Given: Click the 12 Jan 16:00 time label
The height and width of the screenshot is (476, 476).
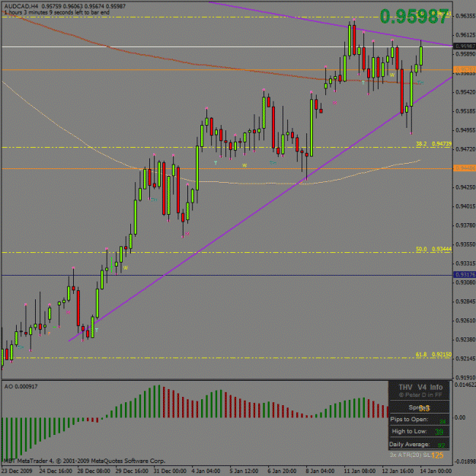Looking at the screenshot, I should [x=398, y=471].
